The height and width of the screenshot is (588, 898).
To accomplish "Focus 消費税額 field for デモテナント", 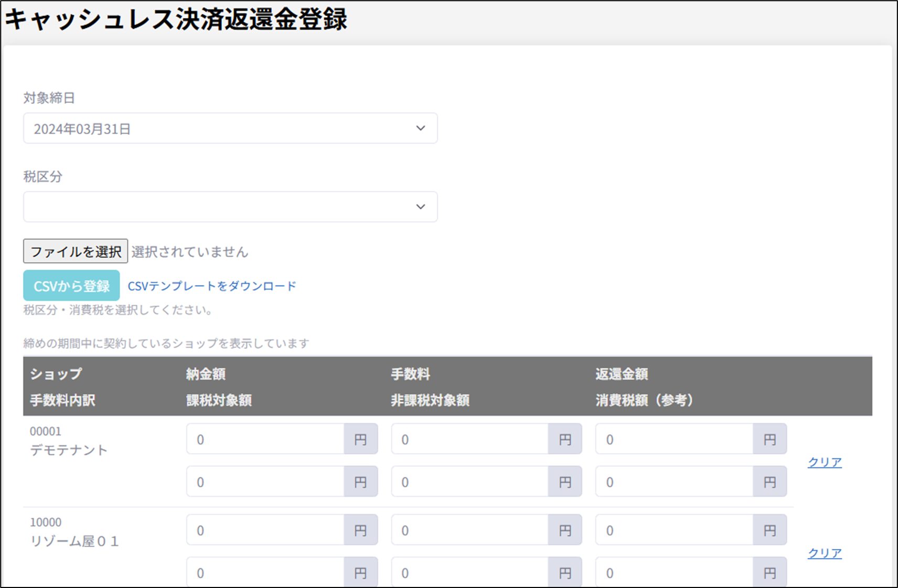I will coord(674,482).
